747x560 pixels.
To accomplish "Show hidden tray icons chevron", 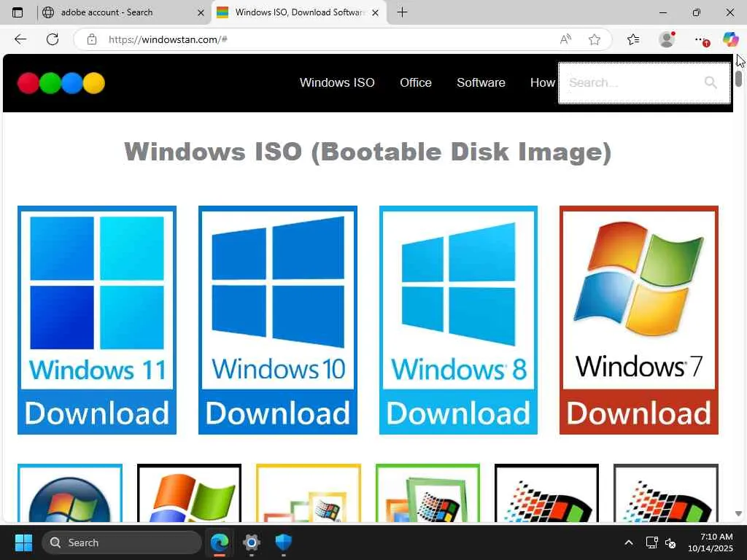I will (629, 542).
